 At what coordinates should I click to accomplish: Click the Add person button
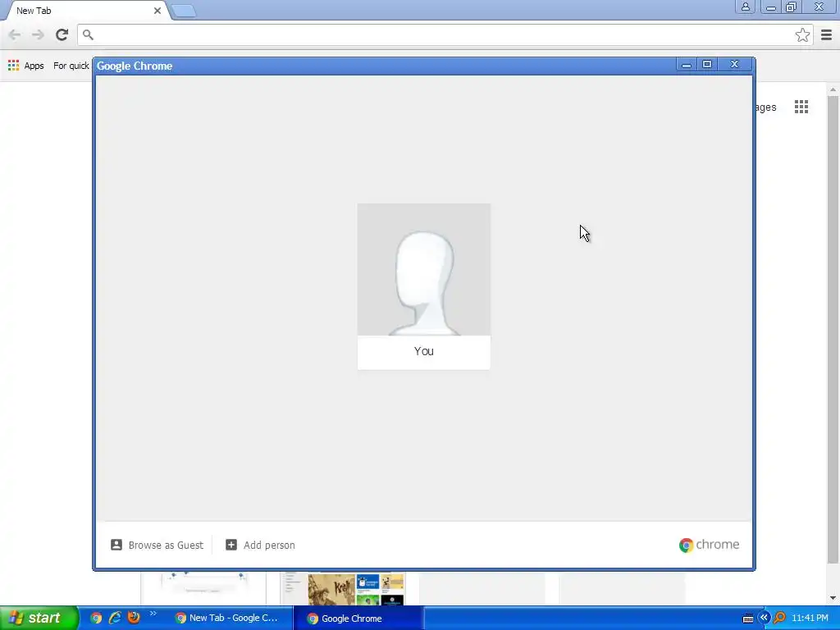click(260, 545)
